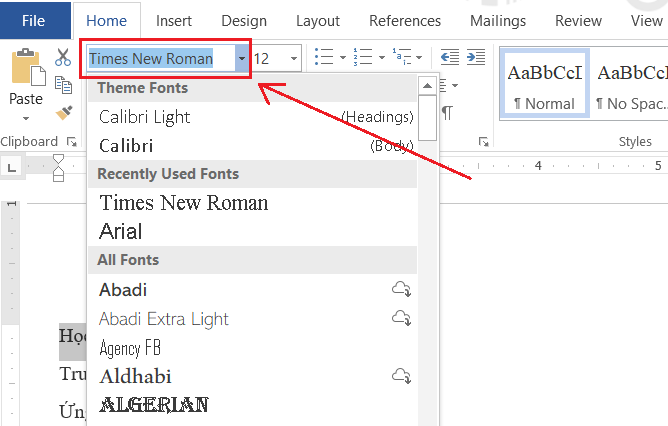Open the References ribbon tab
Viewport: 668px width, 426px height.
point(405,20)
